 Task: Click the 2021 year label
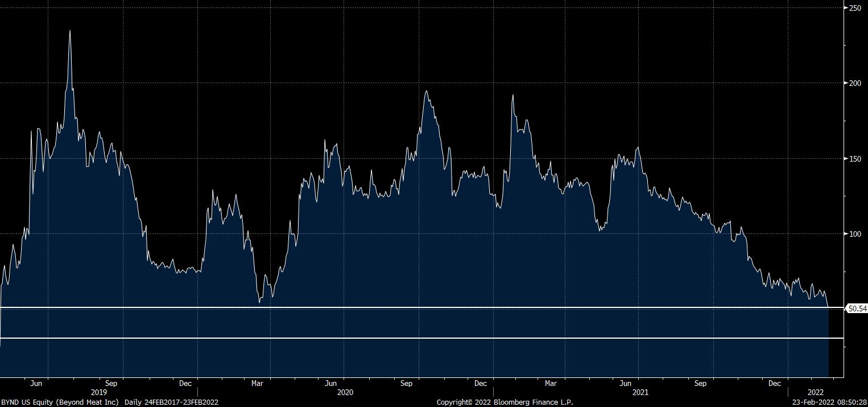tap(640, 393)
